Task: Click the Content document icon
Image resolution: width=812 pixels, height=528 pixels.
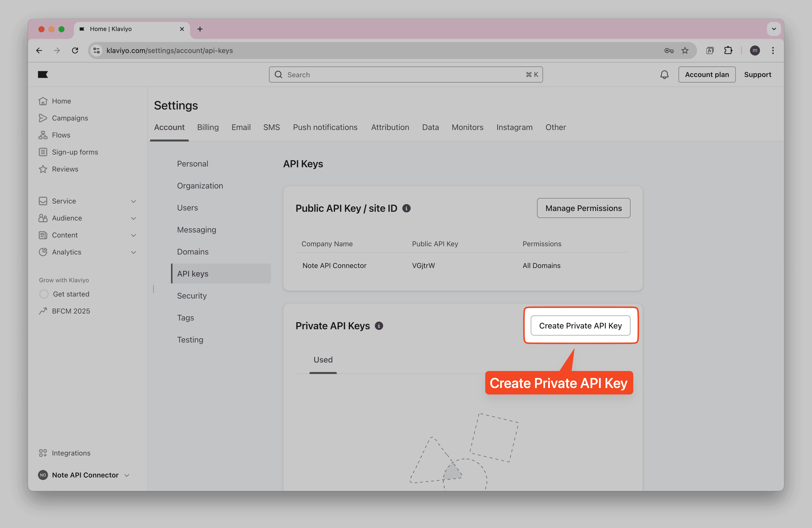Action: (43, 235)
